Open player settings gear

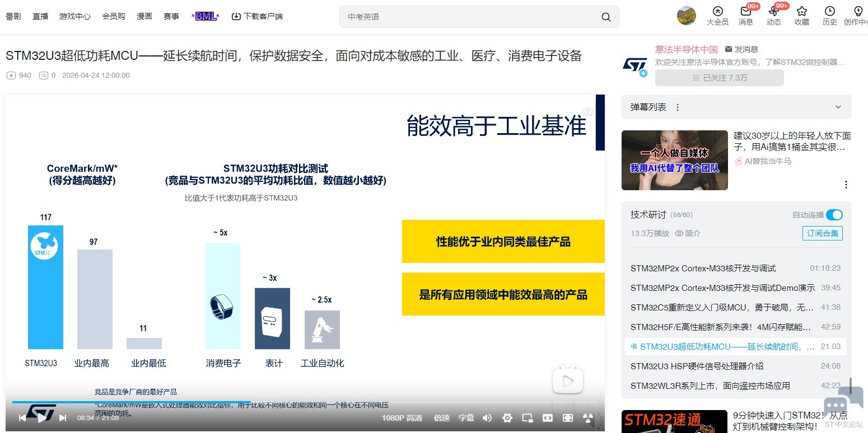[507, 418]
